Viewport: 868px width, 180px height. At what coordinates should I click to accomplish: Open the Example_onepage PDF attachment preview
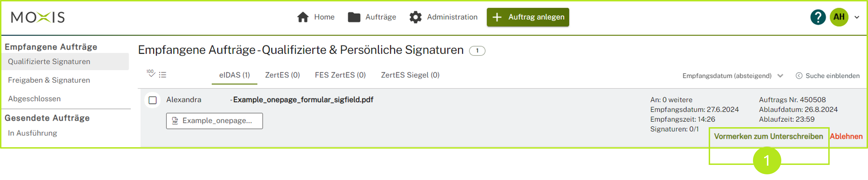click(x=215, y=121)
